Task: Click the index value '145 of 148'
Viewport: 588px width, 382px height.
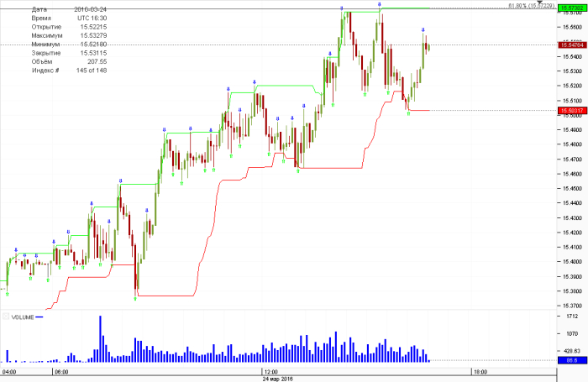Action: (92, 70)
